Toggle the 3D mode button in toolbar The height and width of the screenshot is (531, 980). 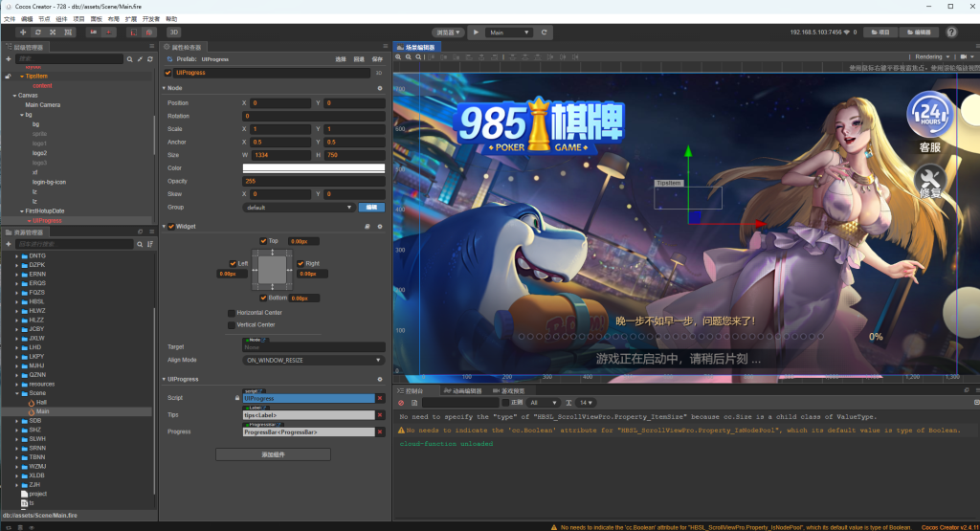[x=174, y=33]
